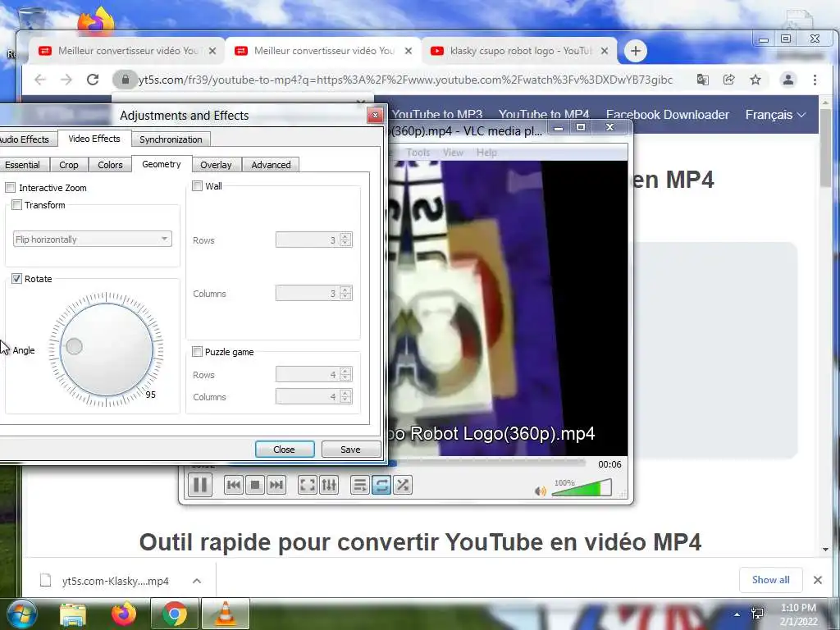Viewport: 840px width, 630px height.
Task: Enable the Transform checkbox
Action: click(x=16, y=204)
